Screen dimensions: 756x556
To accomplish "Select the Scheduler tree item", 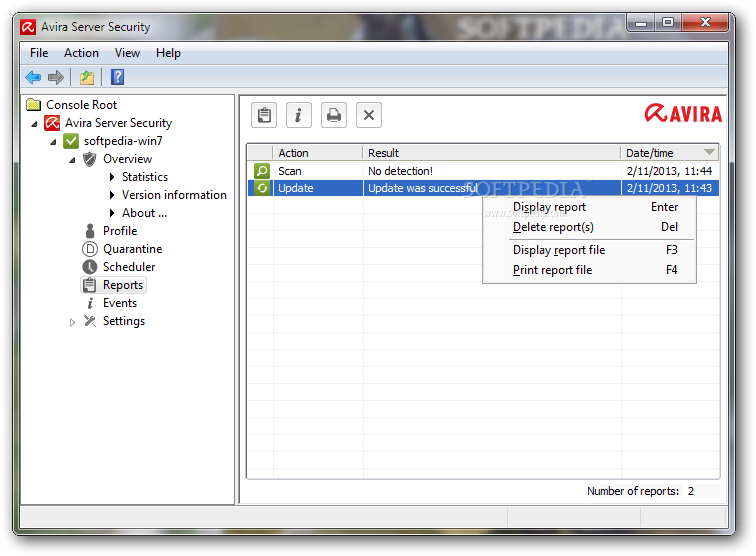I will coord(129,267).
